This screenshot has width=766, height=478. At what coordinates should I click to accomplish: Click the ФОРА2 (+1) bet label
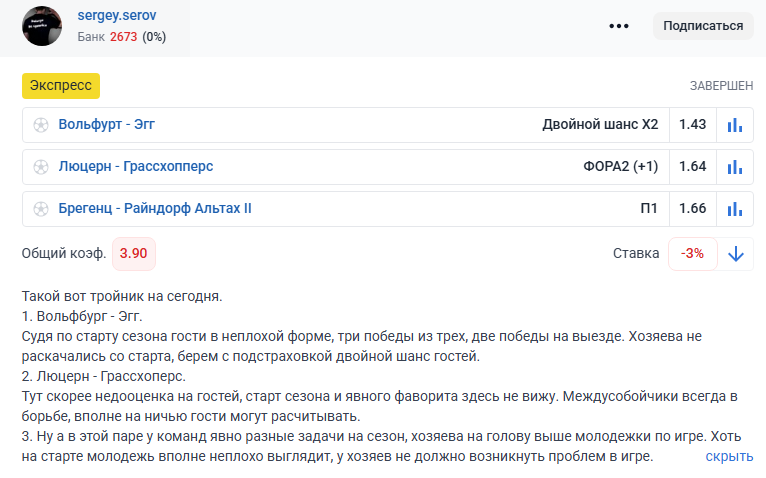pos(620,167)
